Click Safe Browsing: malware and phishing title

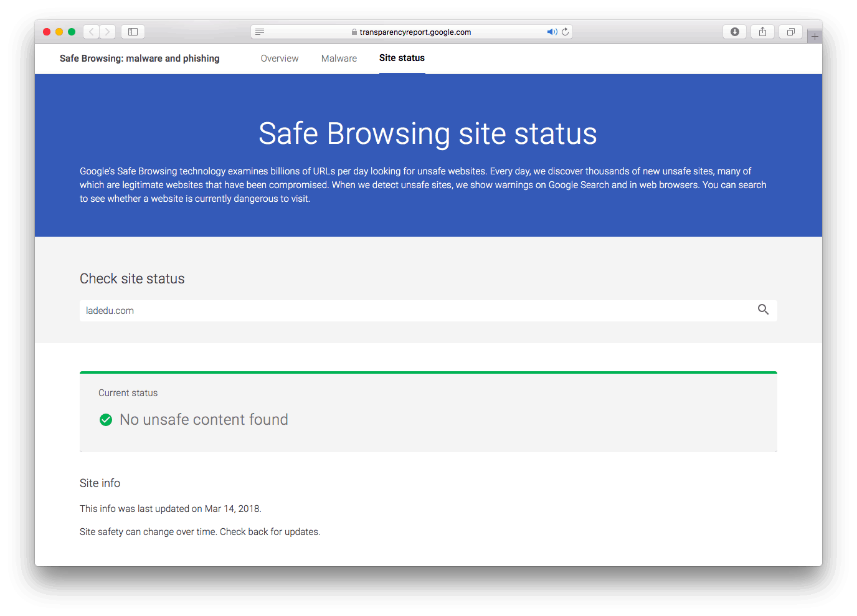click(x=140, y=59)
